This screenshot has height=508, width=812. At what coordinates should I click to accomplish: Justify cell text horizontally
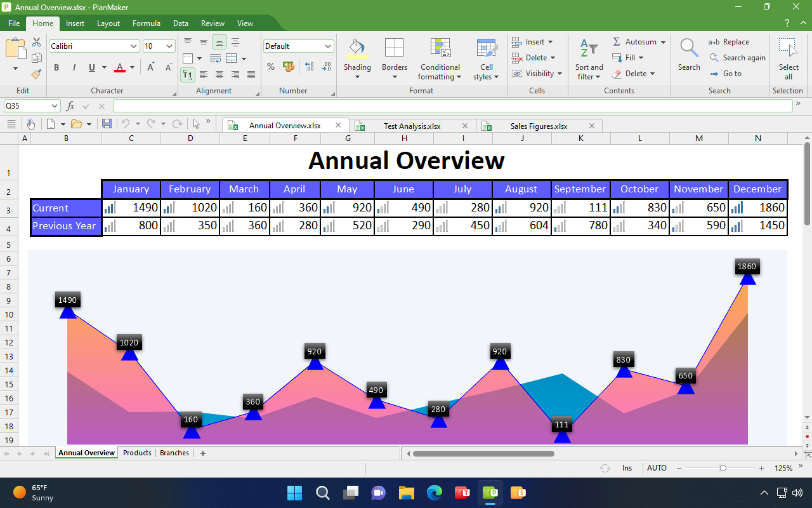(251, 75)
